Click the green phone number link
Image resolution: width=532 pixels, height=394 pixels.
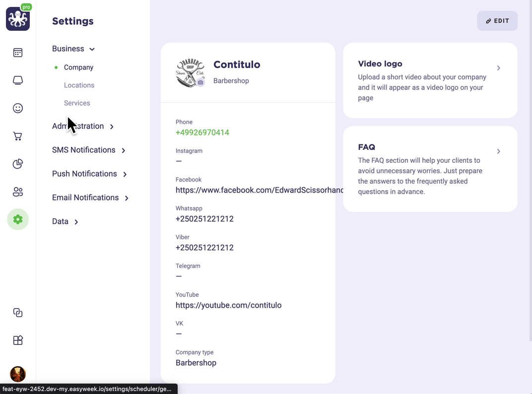(202, 132)
